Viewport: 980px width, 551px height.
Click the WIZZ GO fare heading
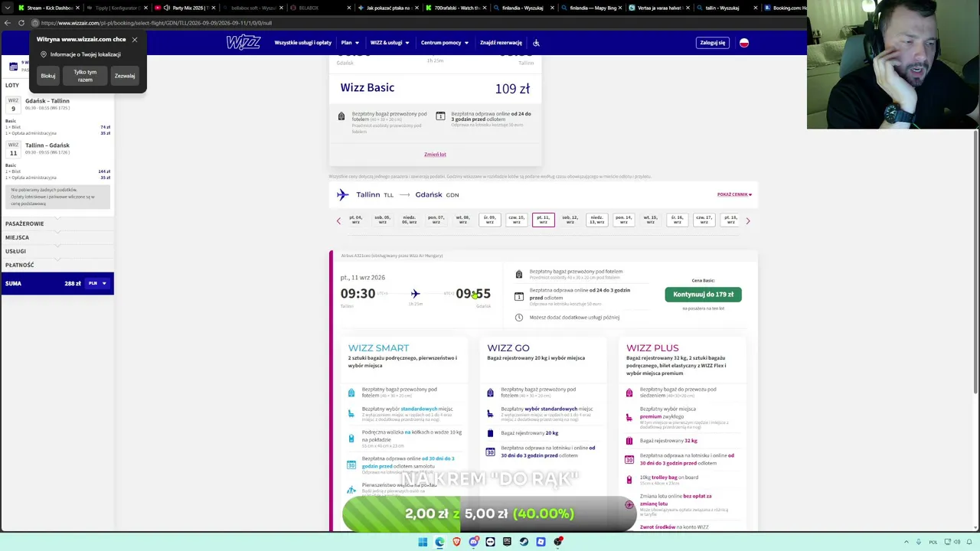coord(508,348)
